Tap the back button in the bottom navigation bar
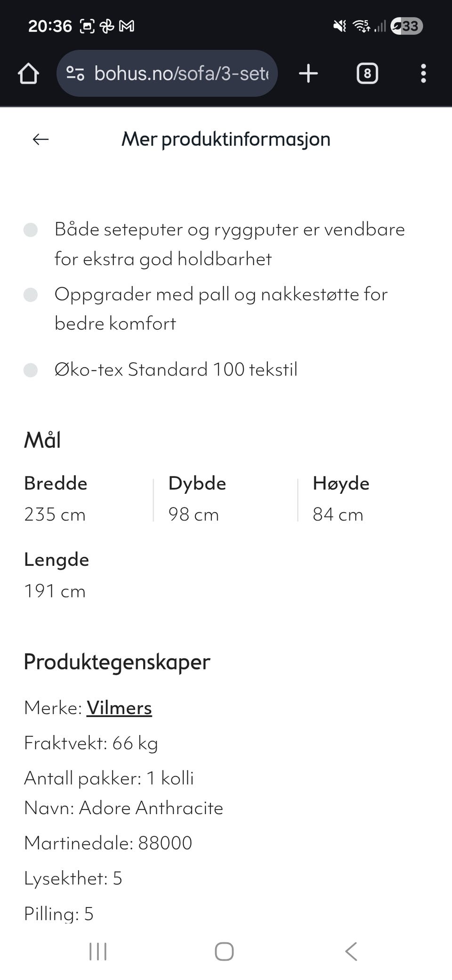 (x=351, y=951)
